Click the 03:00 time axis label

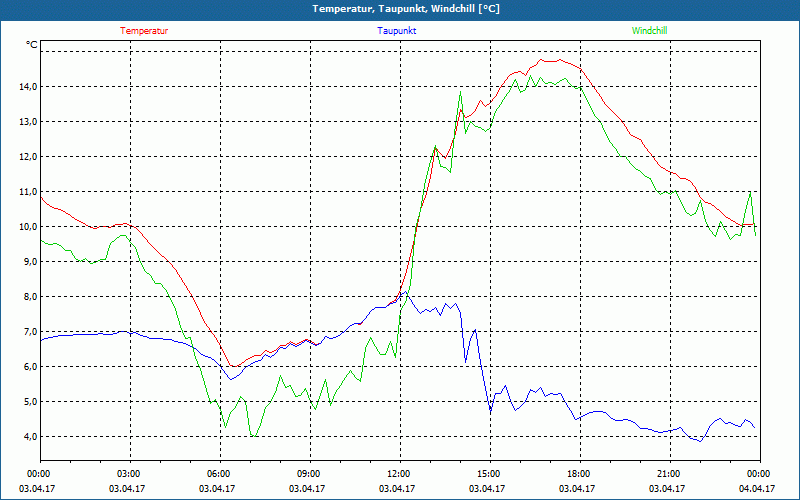(x=130, y=473)
